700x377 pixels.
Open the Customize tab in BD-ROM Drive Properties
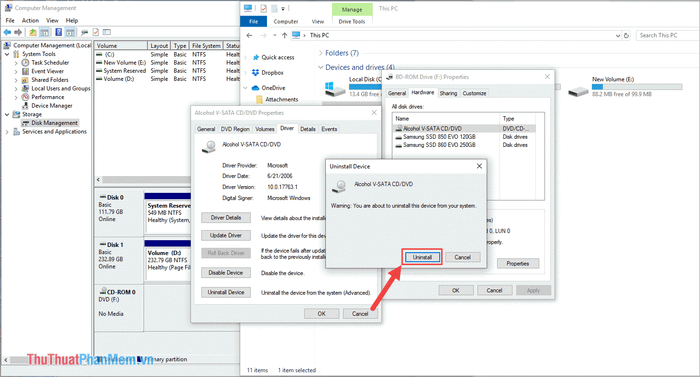click(x=474, y=93)
